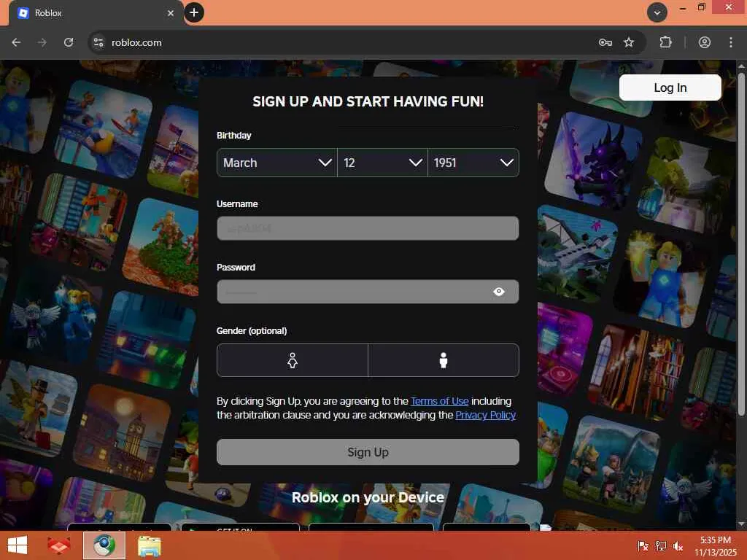Viewport: 747px width, 560px height.
Task: Bookmark this page with the star icon
Action: click(x=629, y=42)
